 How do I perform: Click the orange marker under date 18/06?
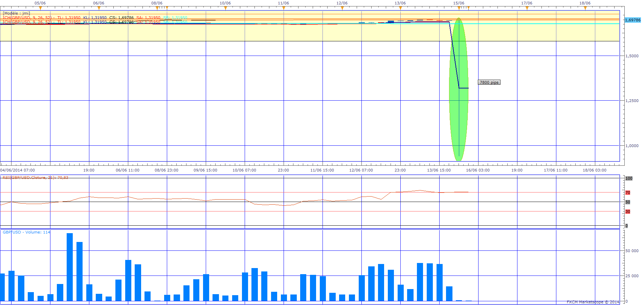pyautogui.click(x=585, y=8)
